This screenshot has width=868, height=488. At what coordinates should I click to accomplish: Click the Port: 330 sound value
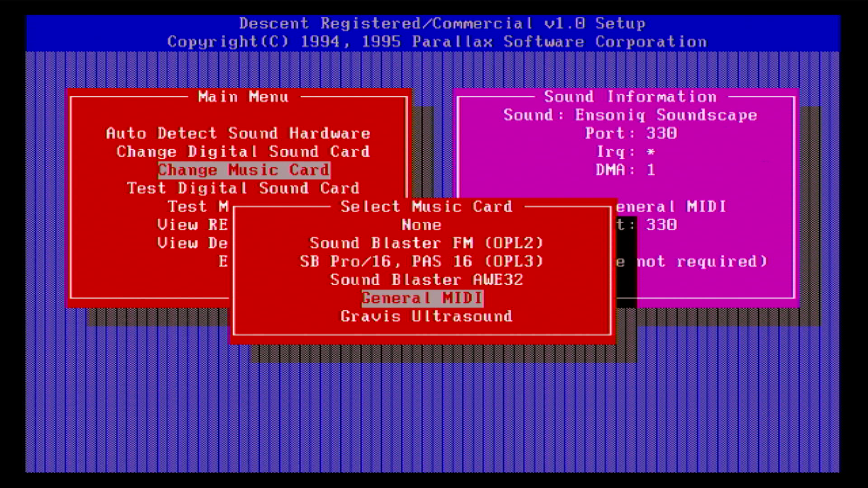click(x=631, y=133)
